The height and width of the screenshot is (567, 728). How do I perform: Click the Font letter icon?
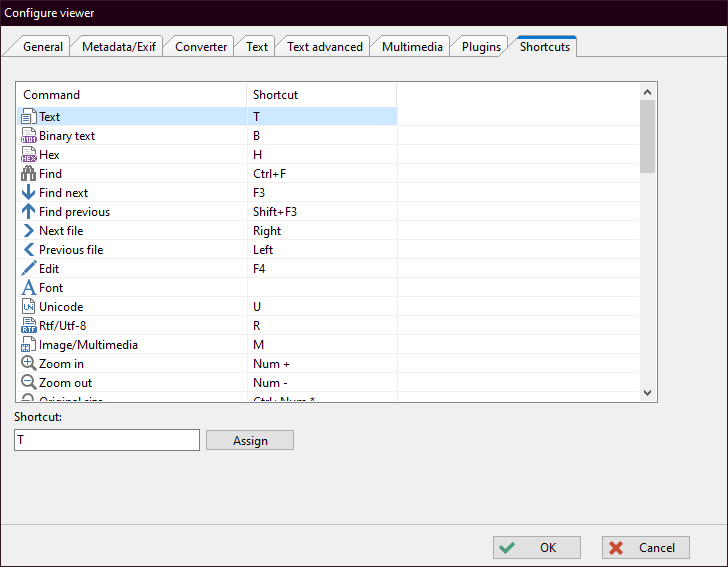tap(28, 288)
